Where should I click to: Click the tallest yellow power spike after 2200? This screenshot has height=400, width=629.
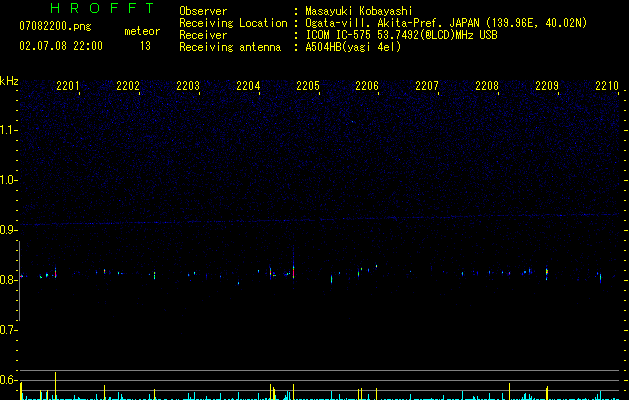click(55, 386)
